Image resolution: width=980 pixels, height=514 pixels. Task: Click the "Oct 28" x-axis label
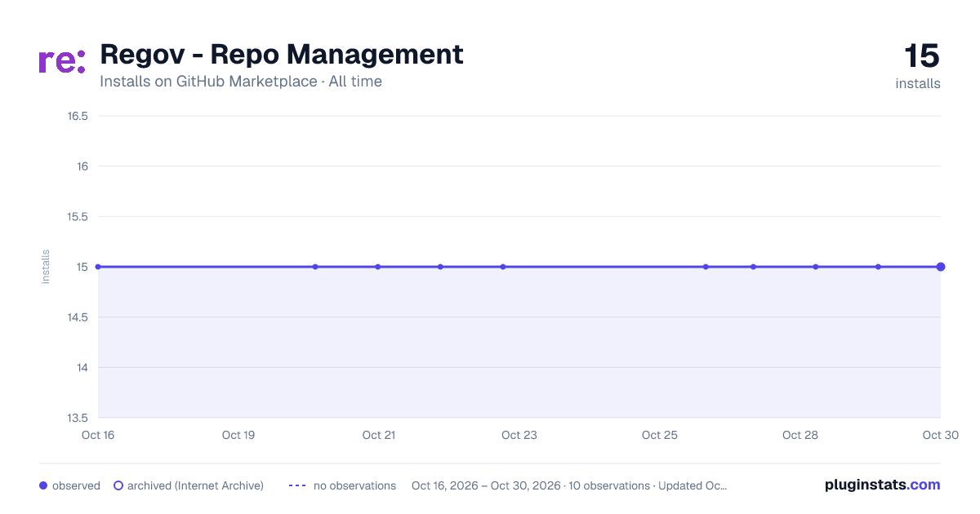800,435
